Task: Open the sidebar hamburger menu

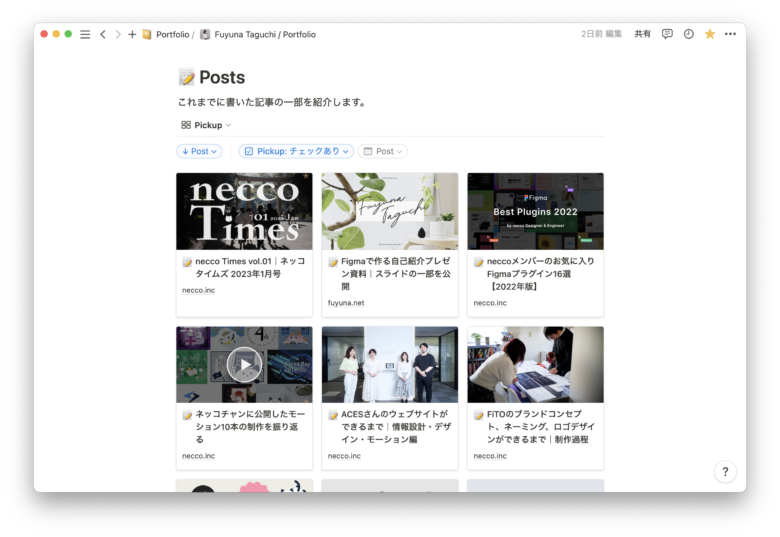Action: [85, 34]
